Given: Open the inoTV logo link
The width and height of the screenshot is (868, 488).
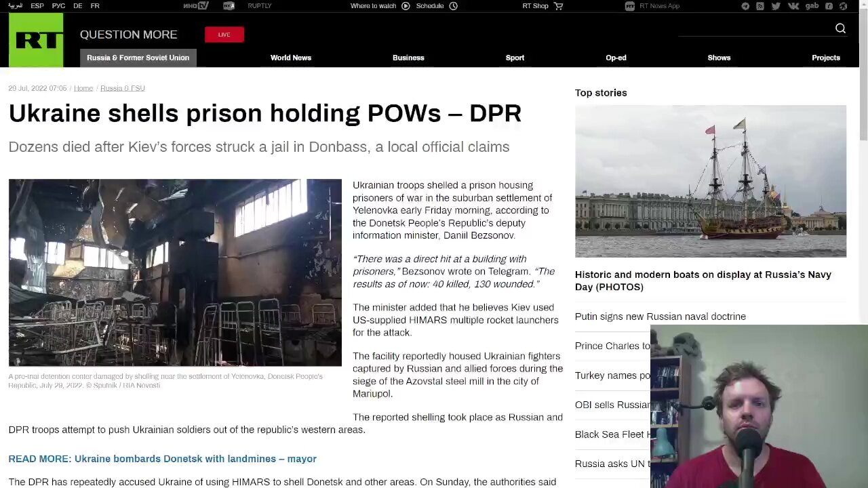Looking at the screenshot, I should point(196,6).
